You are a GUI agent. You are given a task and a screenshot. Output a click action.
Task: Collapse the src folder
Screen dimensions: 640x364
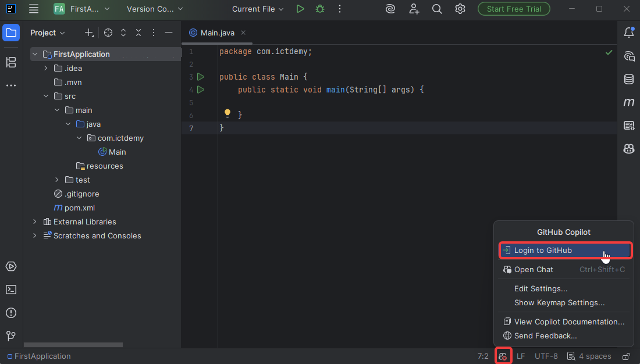click(x=46, y=97)
